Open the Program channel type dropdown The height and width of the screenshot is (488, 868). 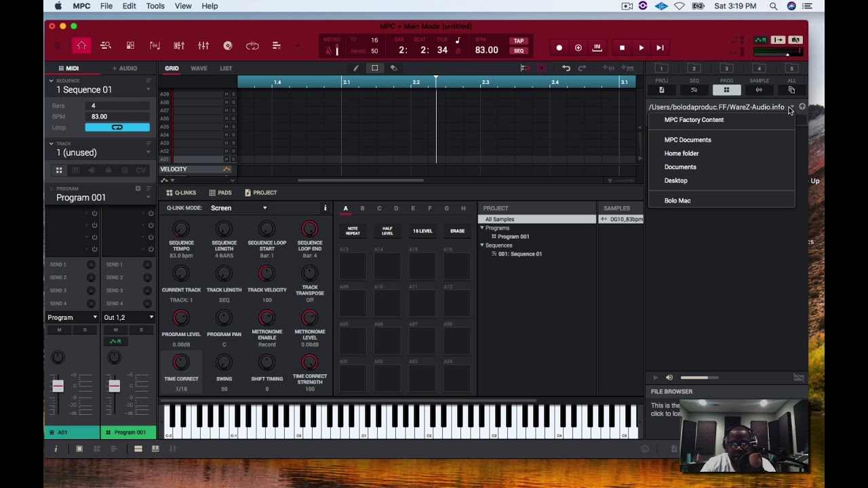coord(72,317)
